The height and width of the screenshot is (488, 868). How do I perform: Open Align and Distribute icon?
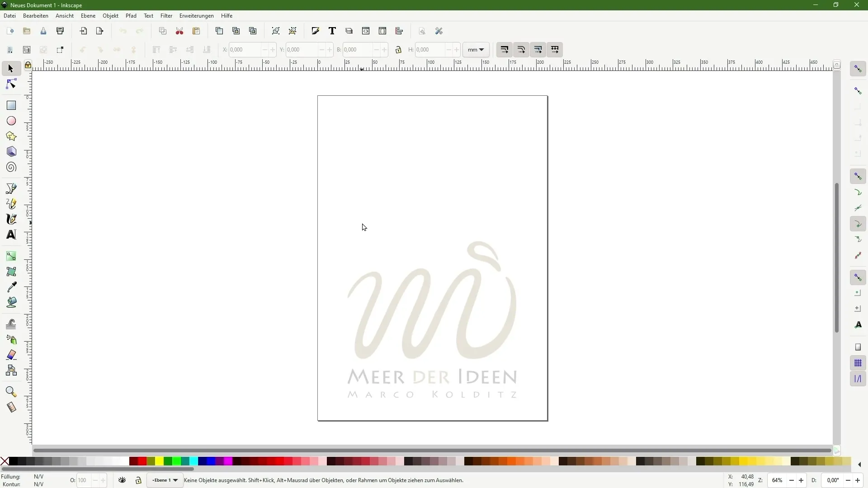(399, 31)
